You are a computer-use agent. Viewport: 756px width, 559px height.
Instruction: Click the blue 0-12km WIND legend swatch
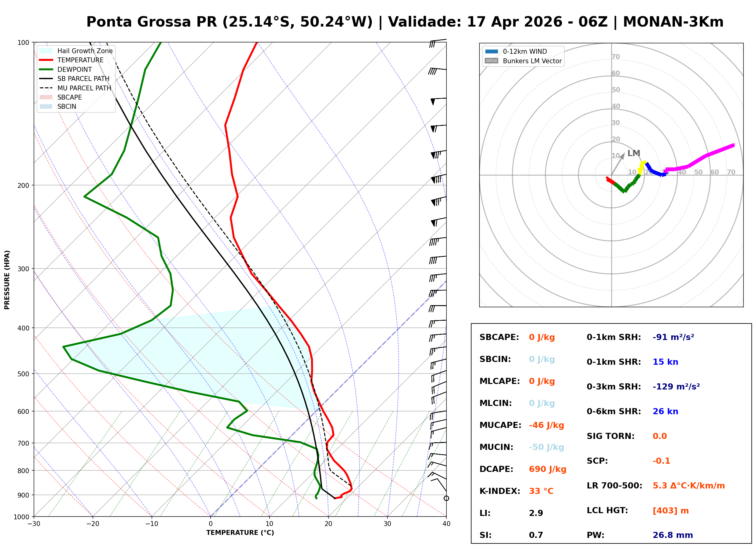click(x=491, y=51)
